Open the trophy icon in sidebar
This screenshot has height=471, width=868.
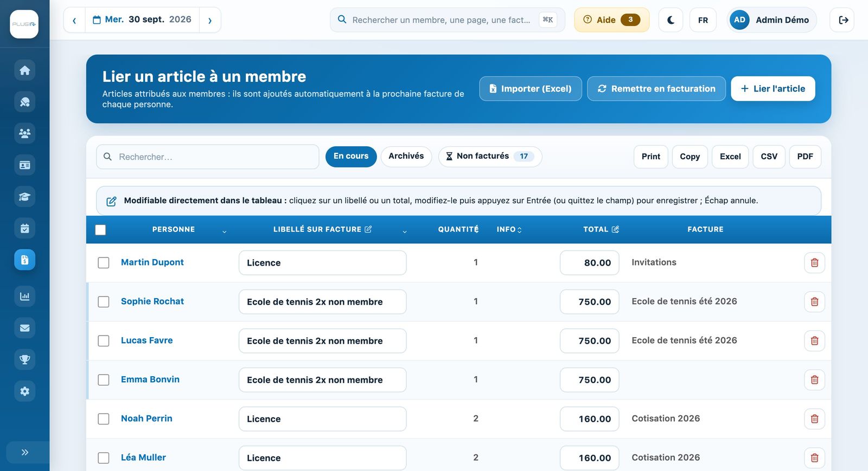coord(25,359)
